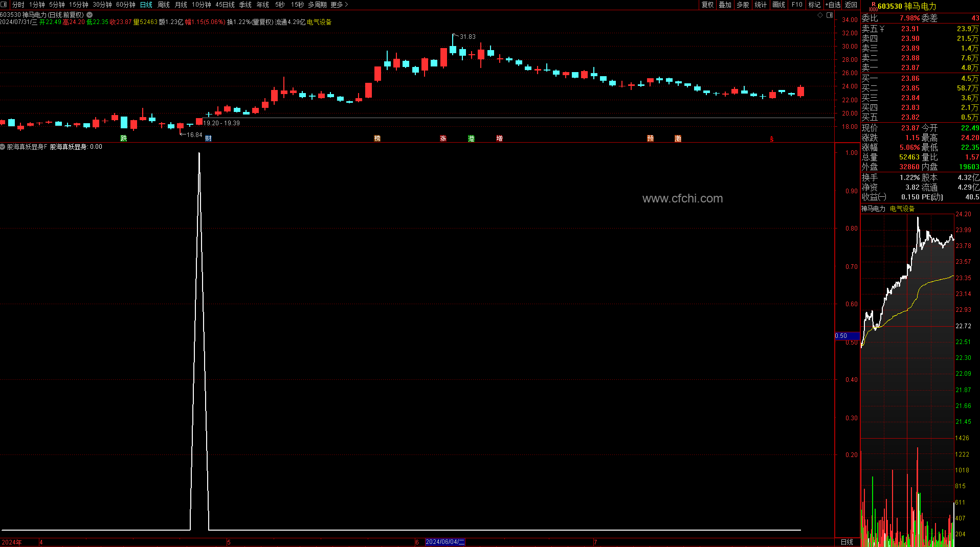
Task: Click the diamond icon above the price axis
Action: [820, 15]
